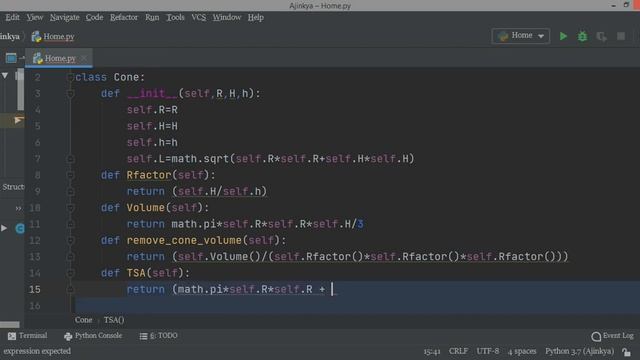Click the Python file icon in breadcrumb
The image size is (640, 360).
tap(36, 36)
